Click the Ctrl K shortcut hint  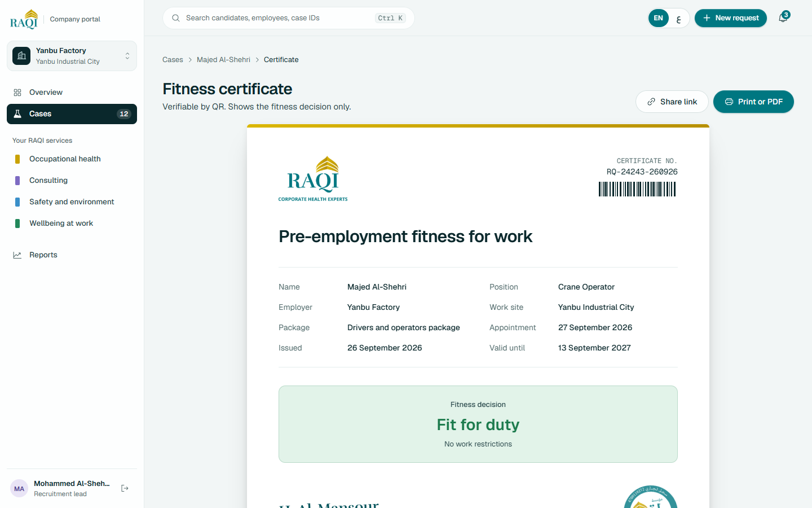click(x=390, y=18)
